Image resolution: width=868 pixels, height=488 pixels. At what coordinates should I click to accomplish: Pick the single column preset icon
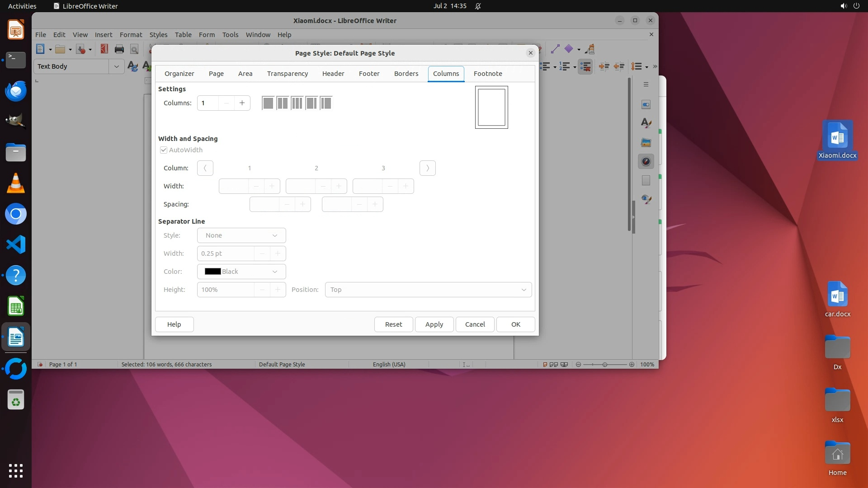pos(268,103)
